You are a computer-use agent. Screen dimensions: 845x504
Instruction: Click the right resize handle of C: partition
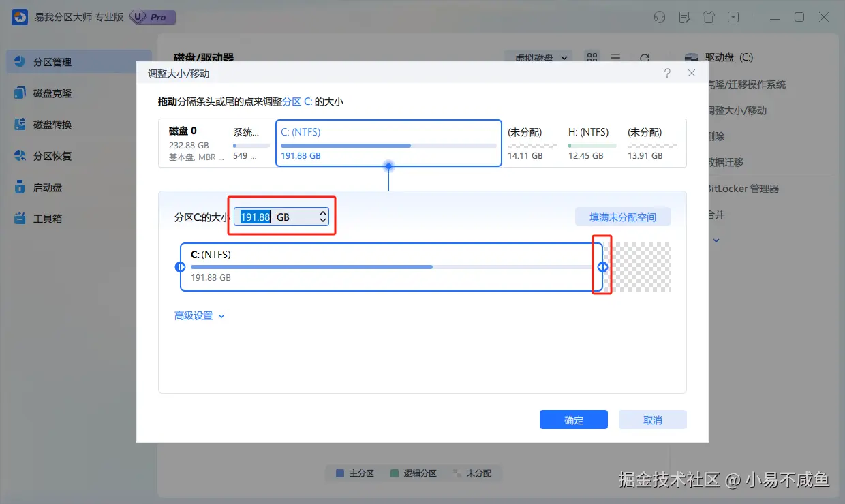pos(602,267)
